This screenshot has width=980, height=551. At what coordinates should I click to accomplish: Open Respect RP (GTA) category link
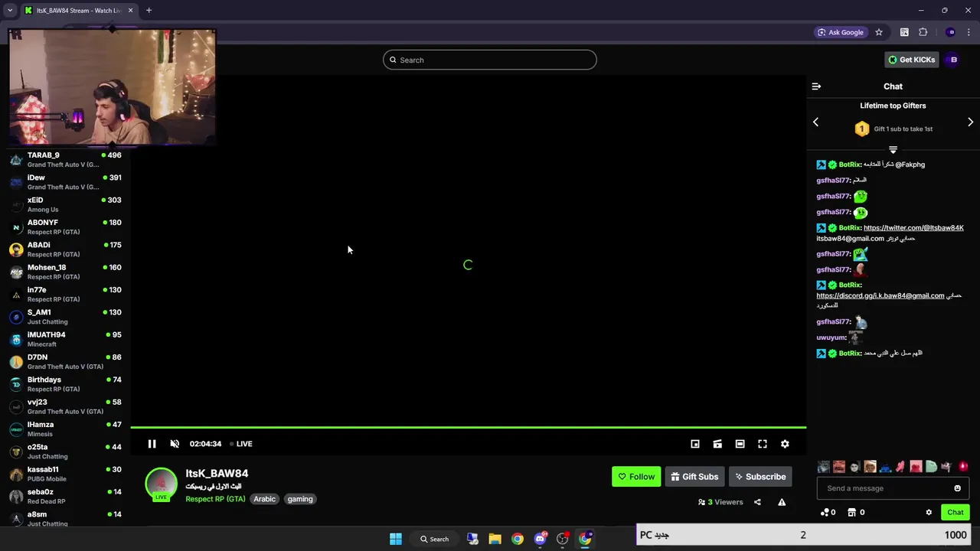click(215, 499)
